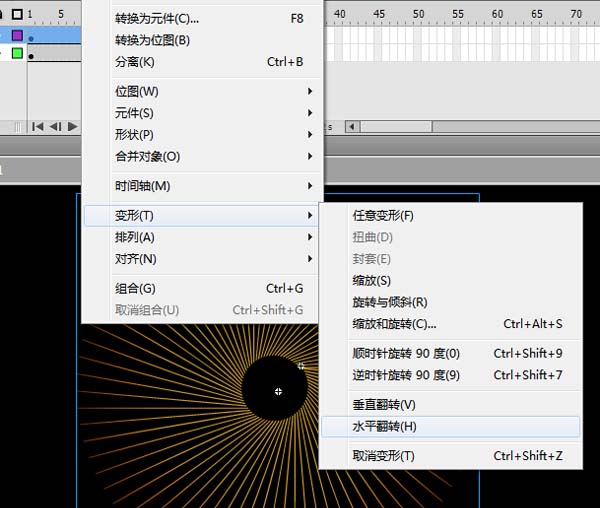This screenshot has width=600, height=508.
Task: Select 缩放(S) in transform submenu
Action: point(450,281)
